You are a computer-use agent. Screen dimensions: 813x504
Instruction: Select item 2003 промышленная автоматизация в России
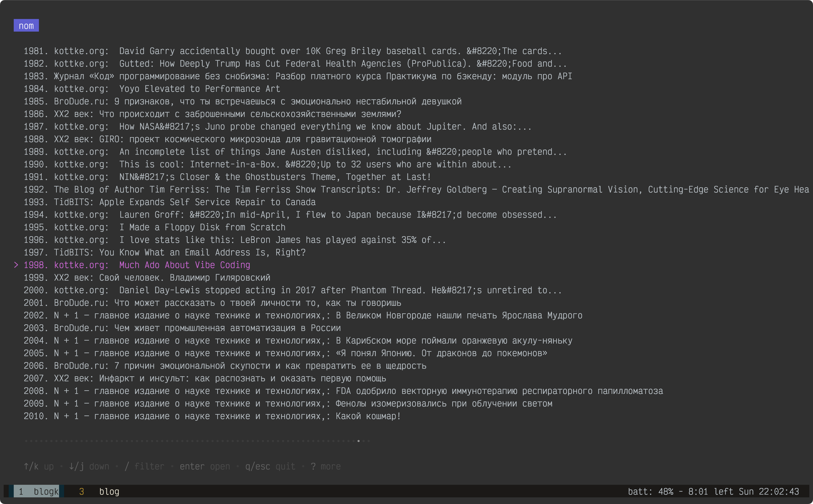pyautogui.click(x=182, y=328)
